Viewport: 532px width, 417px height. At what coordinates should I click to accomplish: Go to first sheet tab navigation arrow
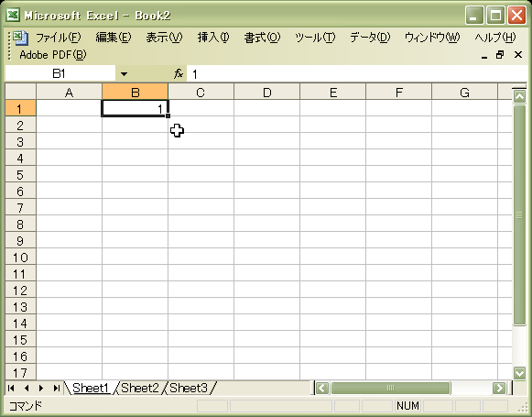point(11,388)
